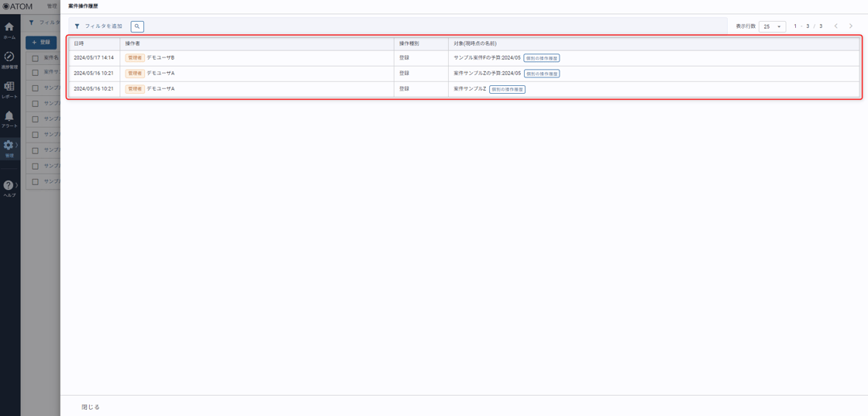
Task: Check the bottom-most checkbox in the background list
Action: (35, 182)
